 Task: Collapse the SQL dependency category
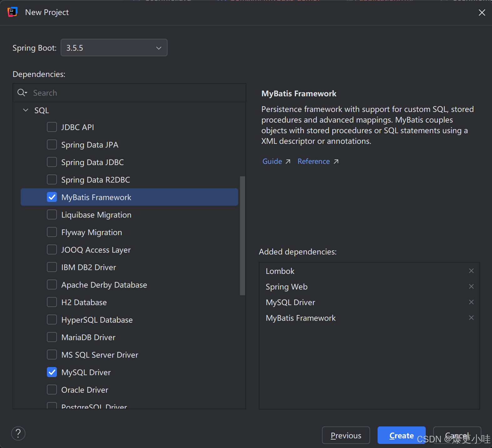point(26,110)
